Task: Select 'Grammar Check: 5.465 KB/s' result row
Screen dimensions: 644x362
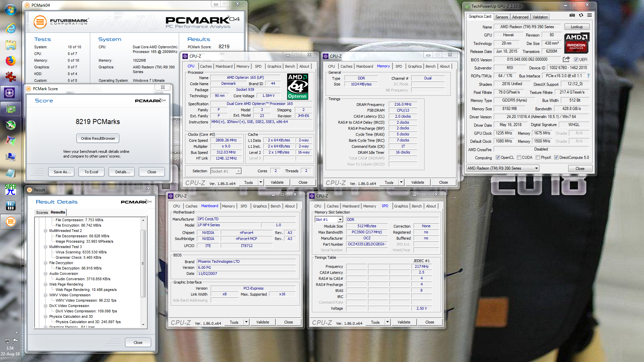Action: point(78,257)
